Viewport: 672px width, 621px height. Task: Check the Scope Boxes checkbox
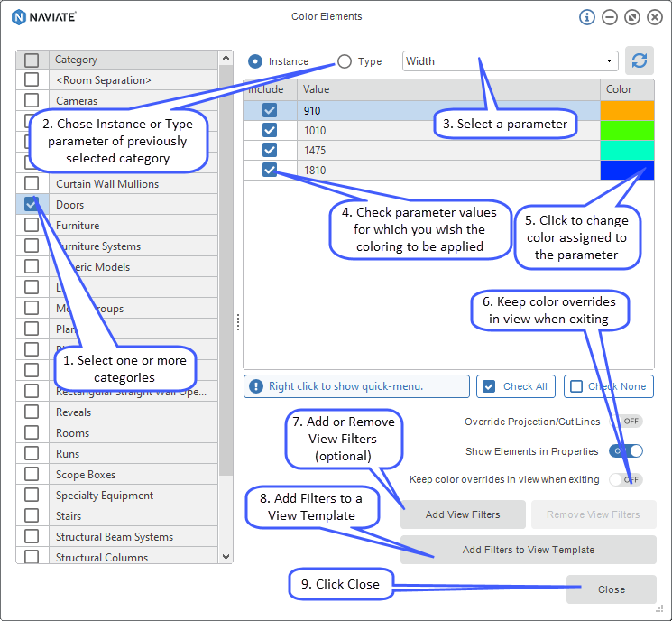click(x=32, y=474)
